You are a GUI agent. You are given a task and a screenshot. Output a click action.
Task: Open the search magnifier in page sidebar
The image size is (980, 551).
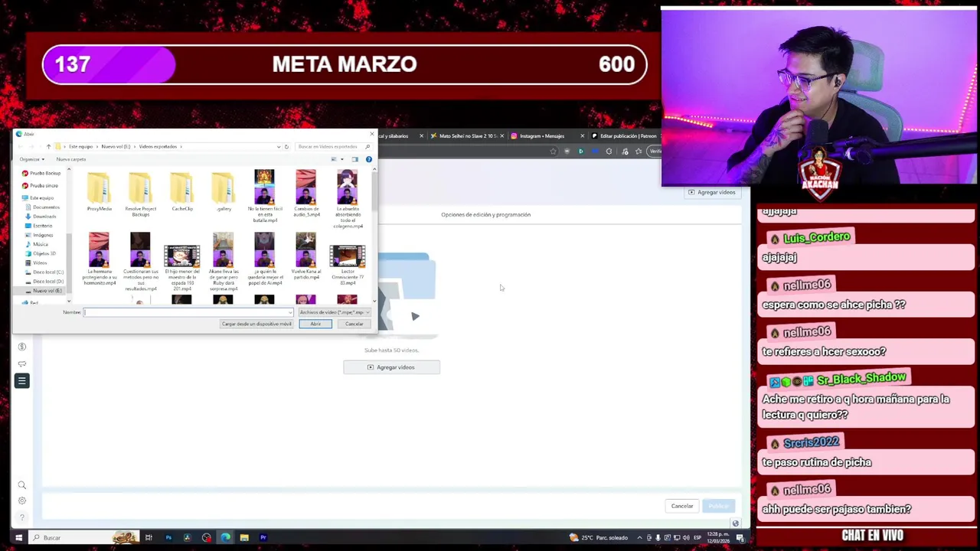coord(21,485)
